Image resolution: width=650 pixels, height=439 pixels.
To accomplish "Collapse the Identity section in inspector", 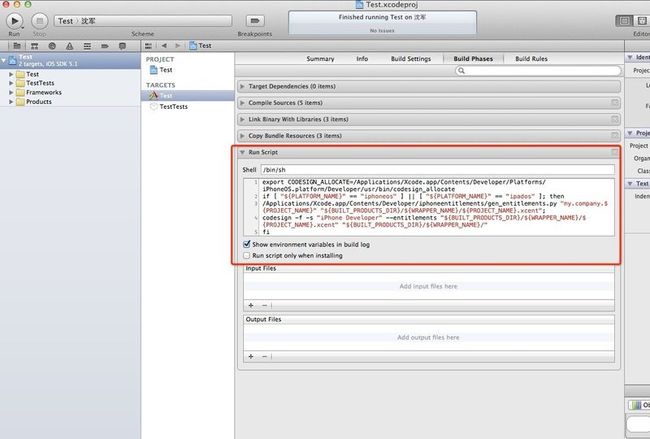I will click(x=630, y=57).
